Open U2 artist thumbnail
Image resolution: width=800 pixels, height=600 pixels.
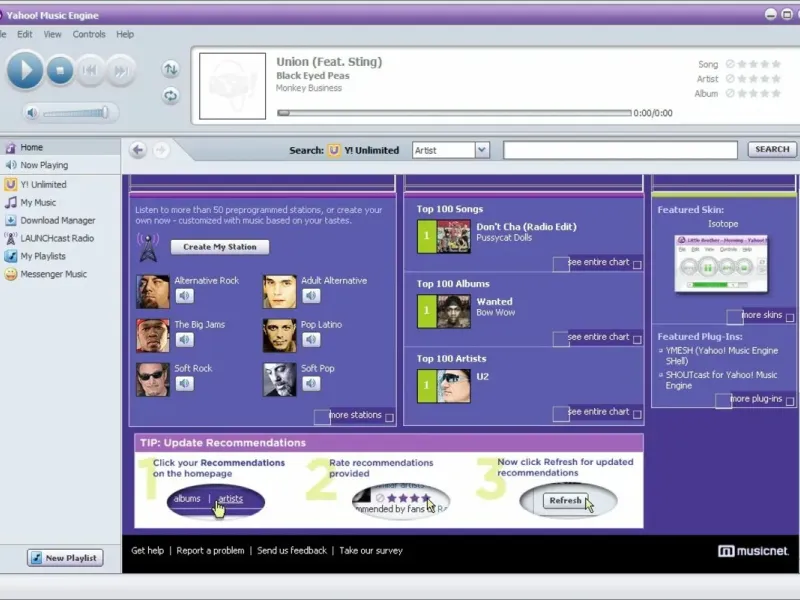click(454, 386)
